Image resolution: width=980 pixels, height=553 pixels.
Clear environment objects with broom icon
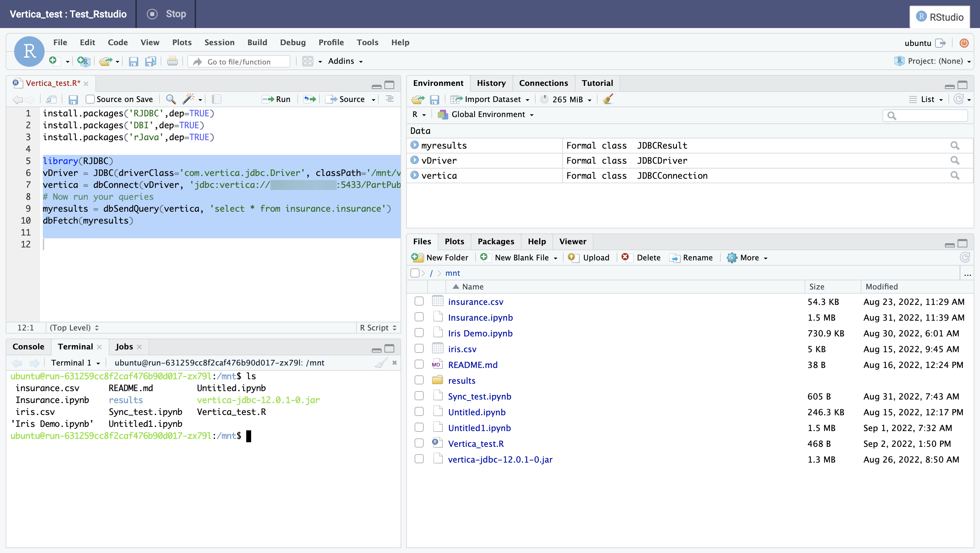[608, 99]
